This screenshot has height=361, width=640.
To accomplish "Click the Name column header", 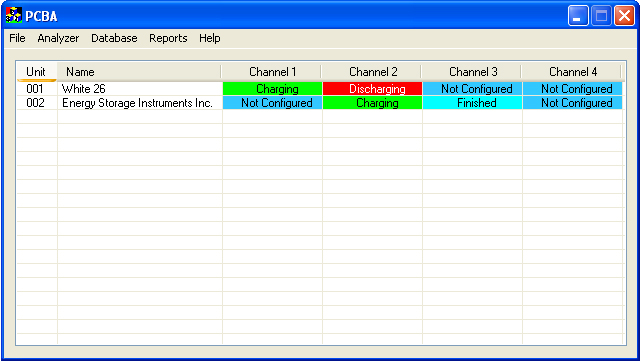I will coord(139,72).
